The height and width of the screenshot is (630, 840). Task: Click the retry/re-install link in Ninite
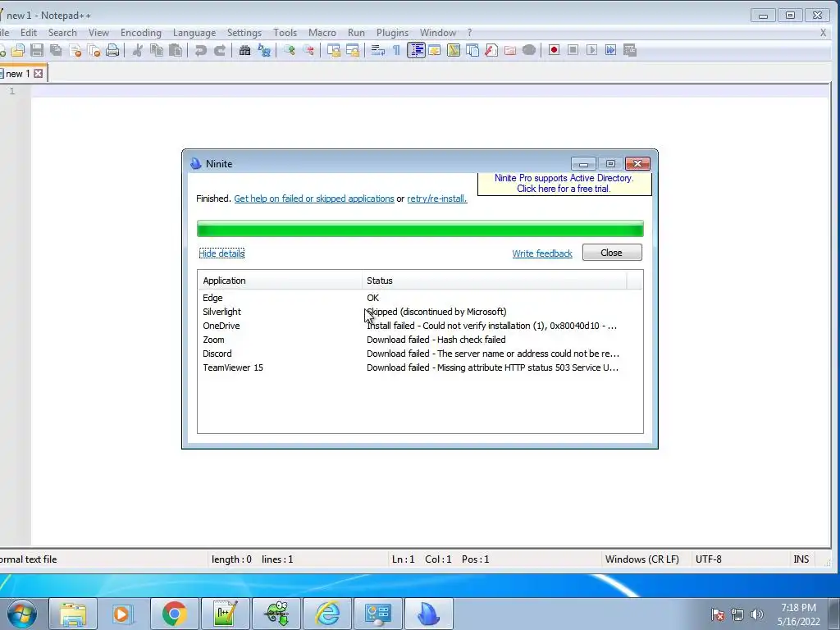coord(436,199)
